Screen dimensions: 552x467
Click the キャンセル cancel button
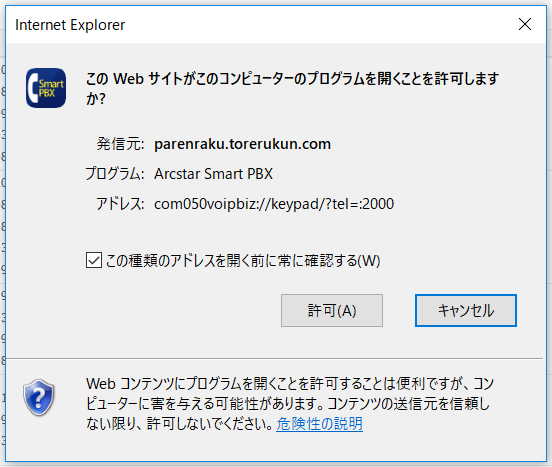pyautogui.click(x=466, y=310)
